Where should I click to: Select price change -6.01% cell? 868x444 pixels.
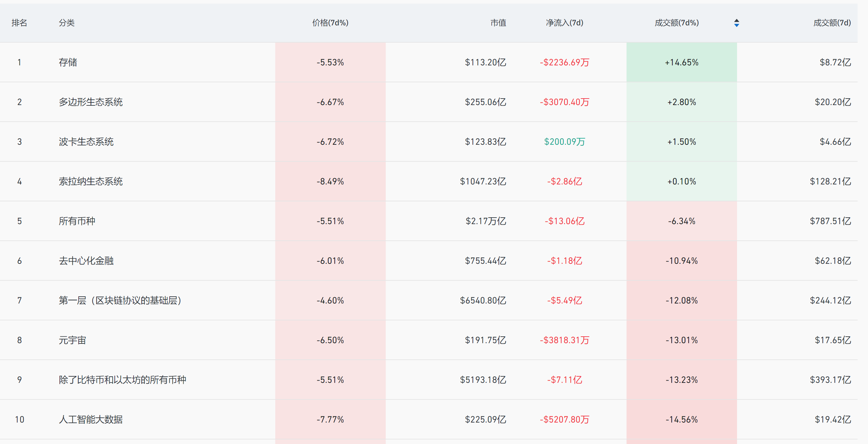[x=330, y=261]
